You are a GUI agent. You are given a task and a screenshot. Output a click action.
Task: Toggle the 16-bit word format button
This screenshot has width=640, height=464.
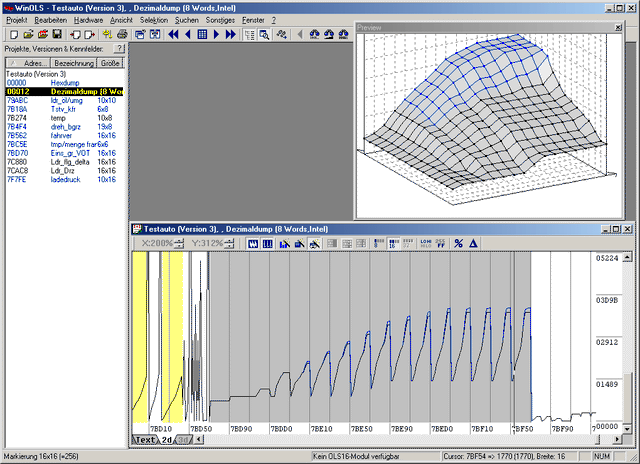pos(393,243)
